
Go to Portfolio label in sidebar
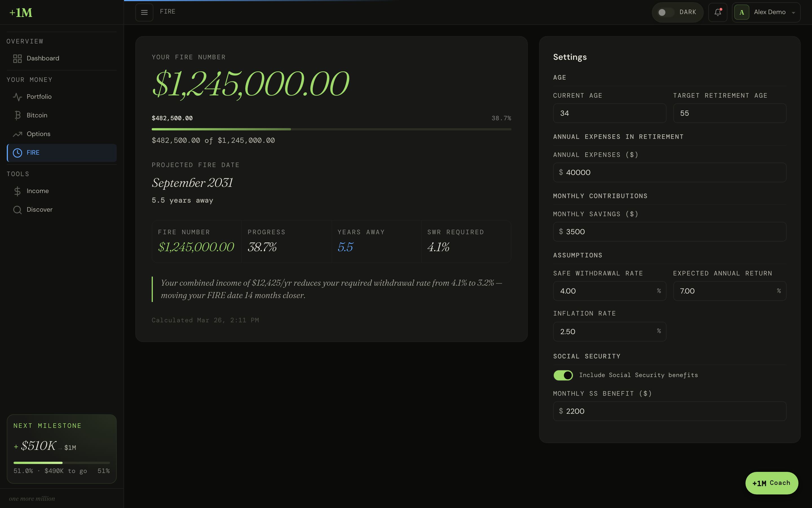[x=39, y=97]
